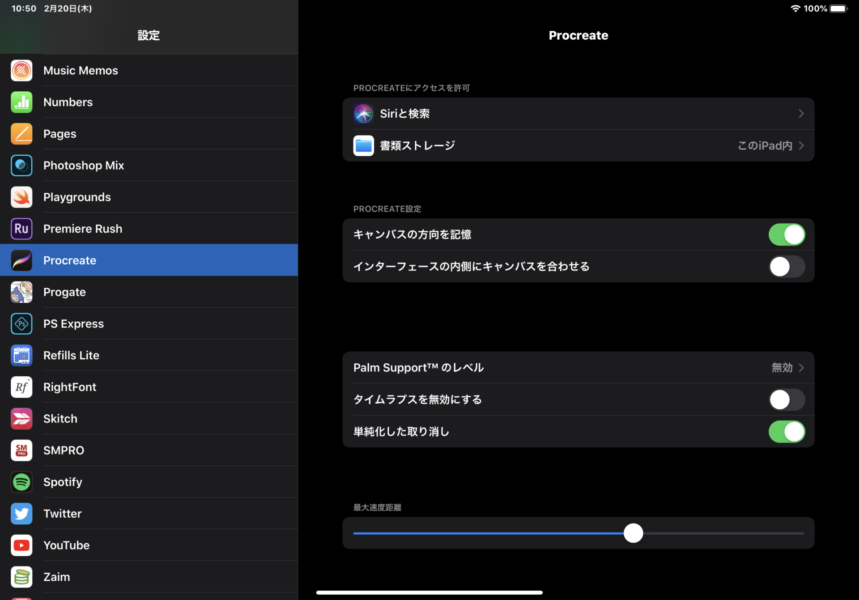Select Procreate in settings list

coord(149,260)
